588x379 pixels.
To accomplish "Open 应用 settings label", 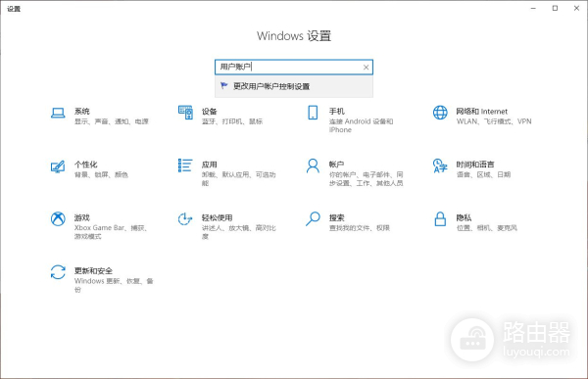I will click(210, 165).
